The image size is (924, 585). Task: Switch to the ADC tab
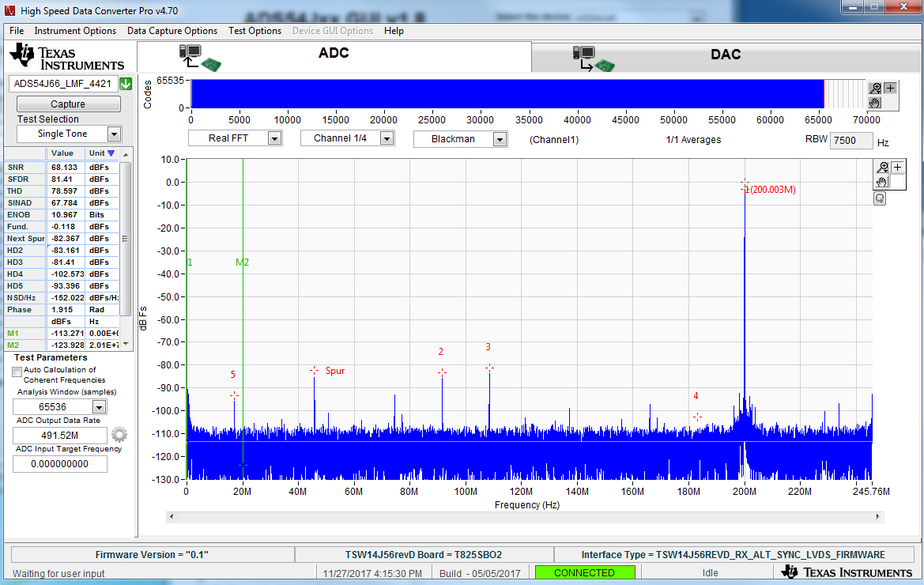(334, 57)
